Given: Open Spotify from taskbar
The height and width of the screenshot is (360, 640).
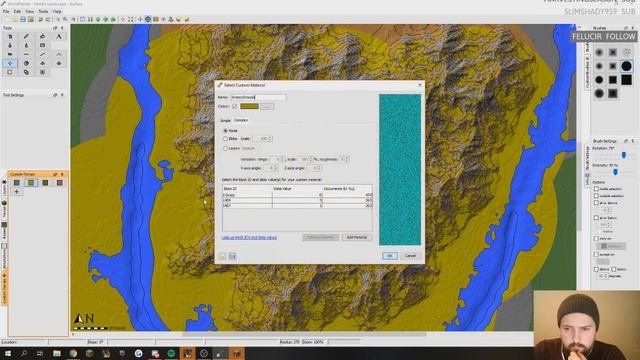Looking at the screenshot, I should [x=171, y=353].
